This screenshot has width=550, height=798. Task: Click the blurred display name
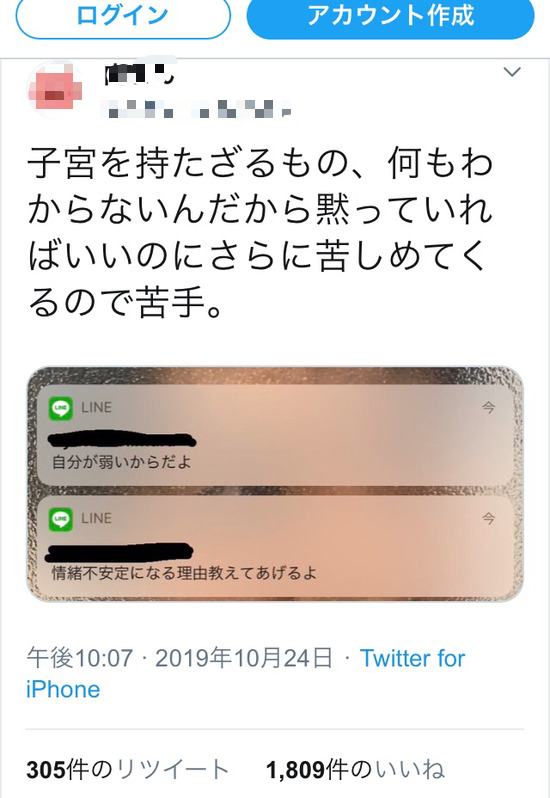coord(138,73)
